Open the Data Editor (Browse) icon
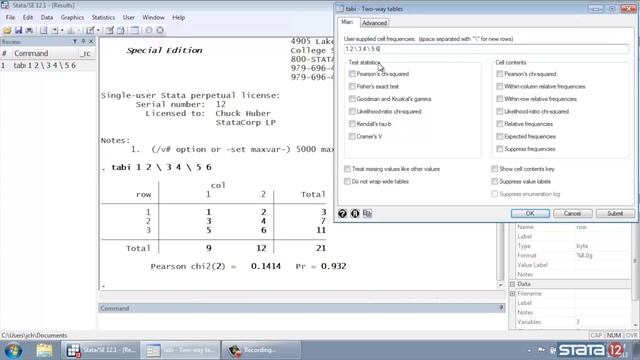640x360 pixels. click(x=120, y=30)
